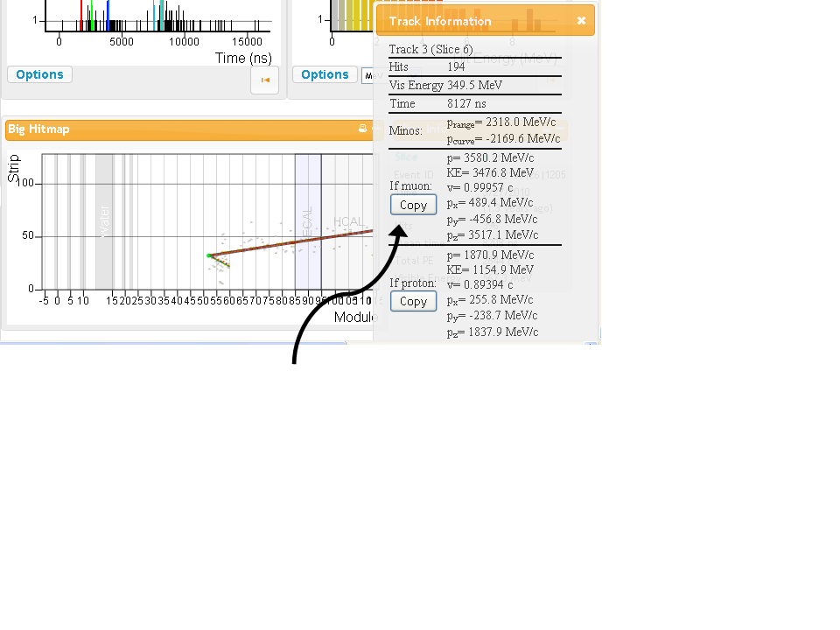Copy the muon momentum values
This screenshot has width=840, height=630.
pyautogui.click(x=413, y=205)
